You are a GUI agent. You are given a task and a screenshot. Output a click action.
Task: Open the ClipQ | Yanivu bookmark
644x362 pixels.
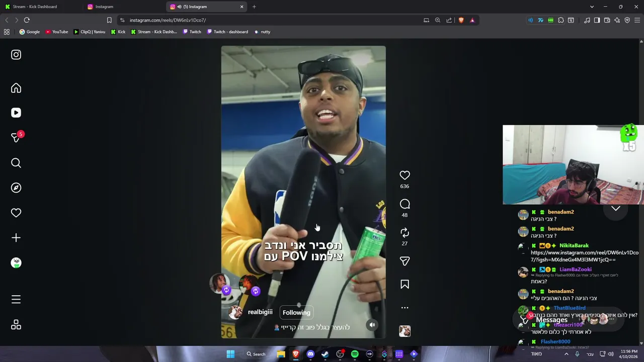point(90,32)
